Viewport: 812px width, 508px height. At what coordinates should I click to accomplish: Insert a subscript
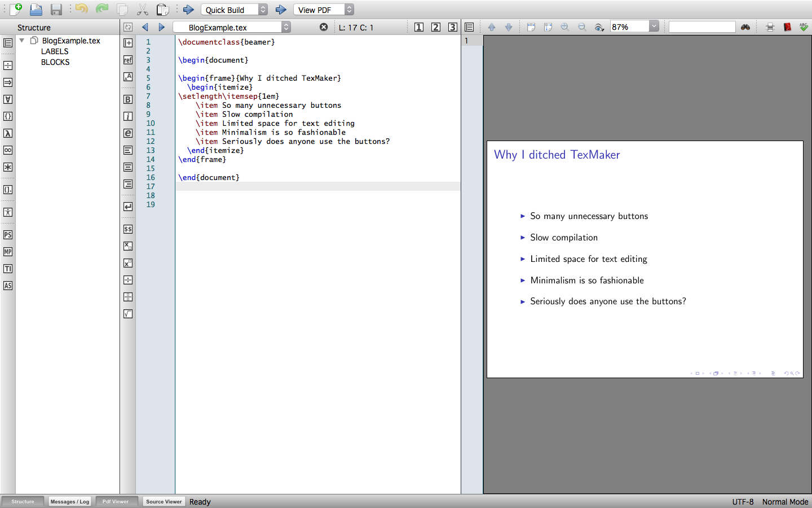(128, 246)
